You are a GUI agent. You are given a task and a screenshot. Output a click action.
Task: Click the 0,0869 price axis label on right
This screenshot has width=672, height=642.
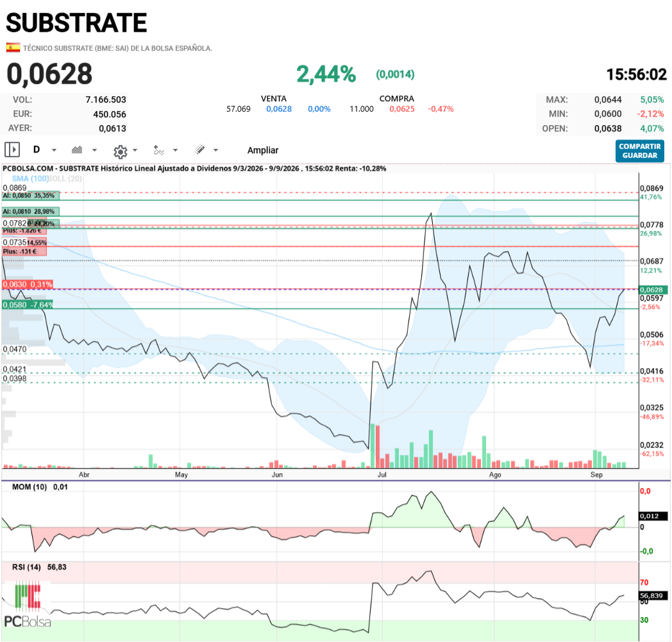[651, 188]
